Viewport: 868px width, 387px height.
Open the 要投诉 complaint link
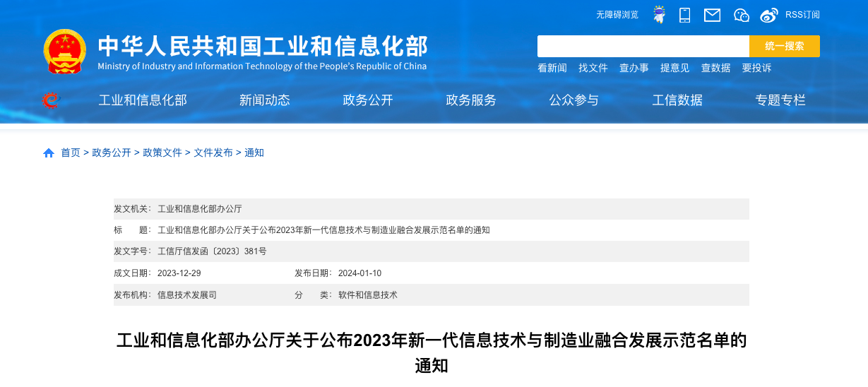(756, 68)
